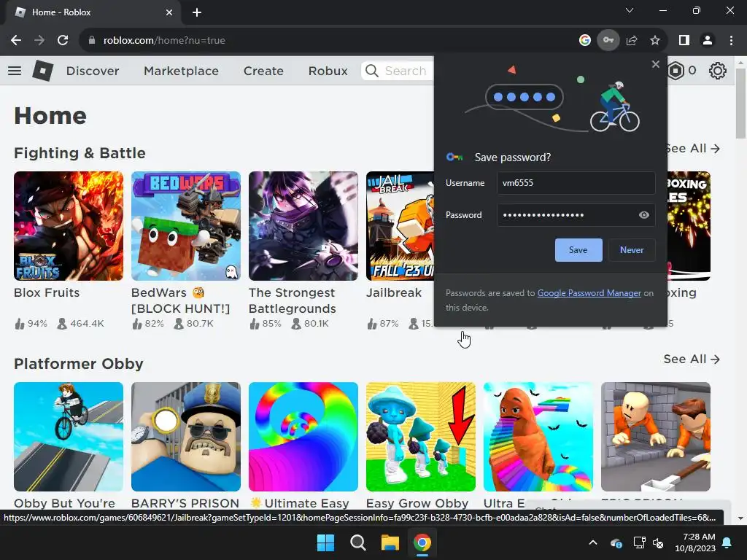Open the prison escape thumbnail with orange inmates
The width and height of the screenshot is (747, 560).
656,437
